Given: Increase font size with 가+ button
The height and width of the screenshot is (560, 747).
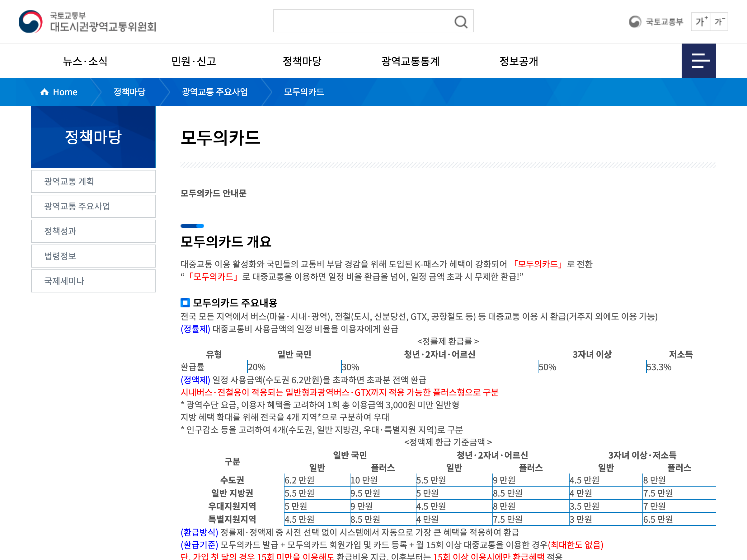Looking at the screenshot, I should pos(701,21).
